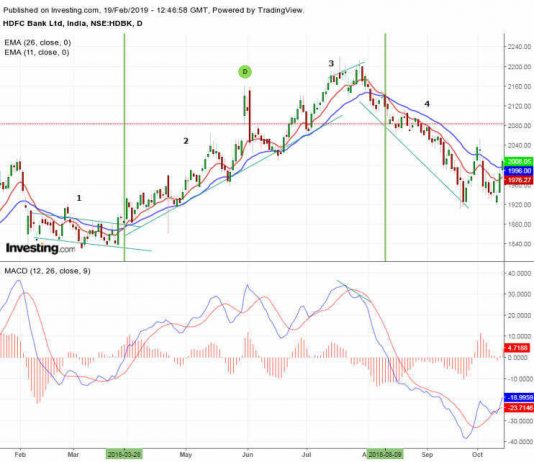Click the 2040.00 price axis value
This screenshot has height=462, width=534.
(519, 145)
